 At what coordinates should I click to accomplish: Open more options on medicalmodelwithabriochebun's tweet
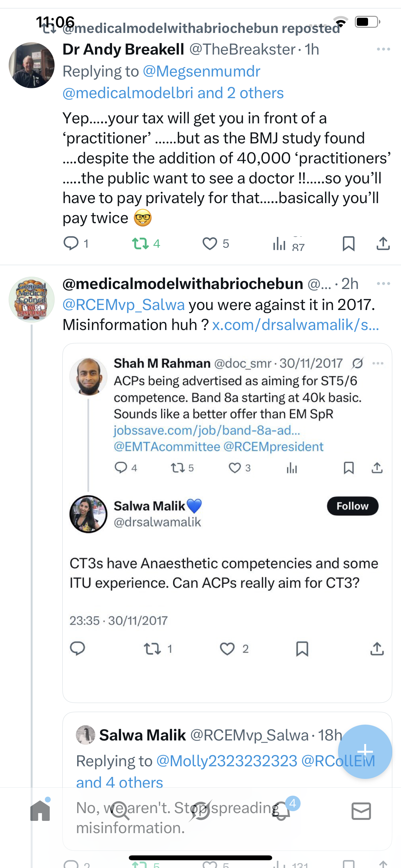pyautogui.click(x=384, y=284)
